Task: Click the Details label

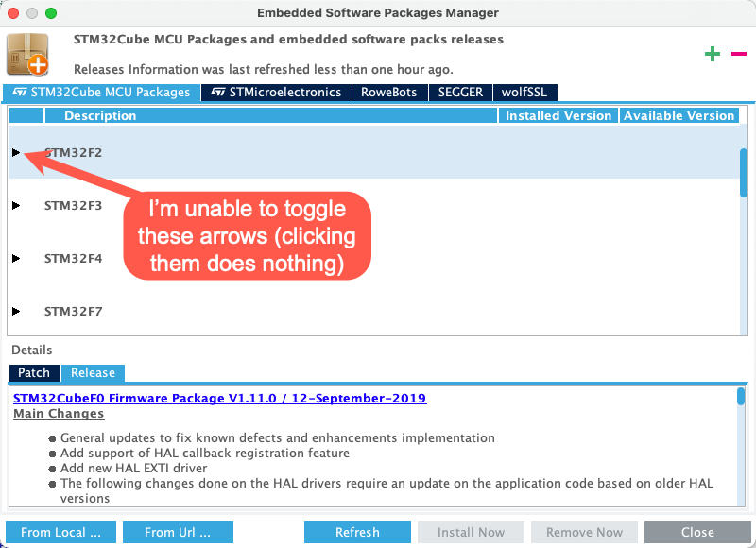Action: (x=32, y=350)
